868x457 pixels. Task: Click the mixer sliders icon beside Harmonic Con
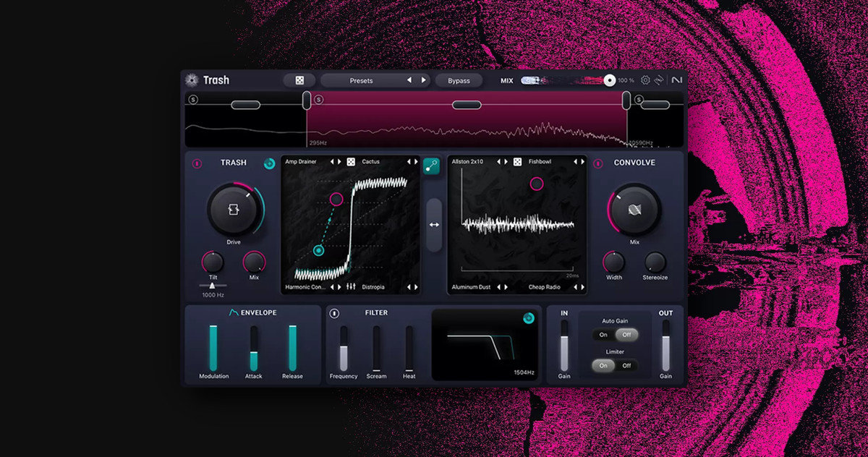(x=351, y=287)
